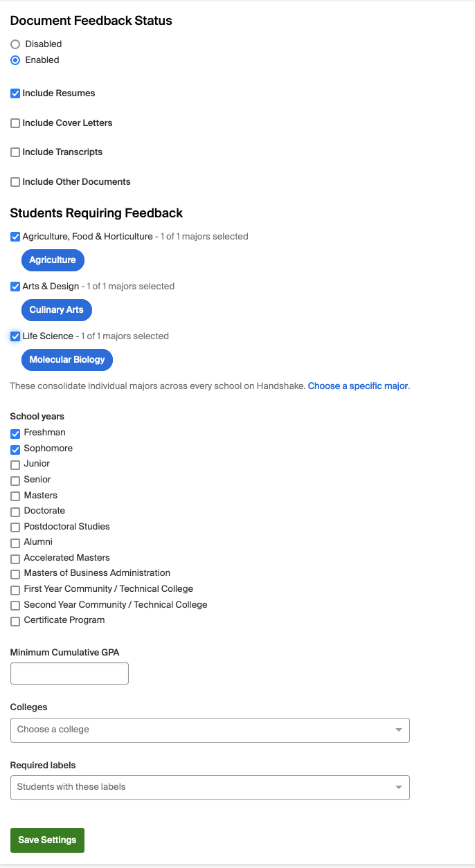Click the Culinary Arts major tag

[56, 309]
